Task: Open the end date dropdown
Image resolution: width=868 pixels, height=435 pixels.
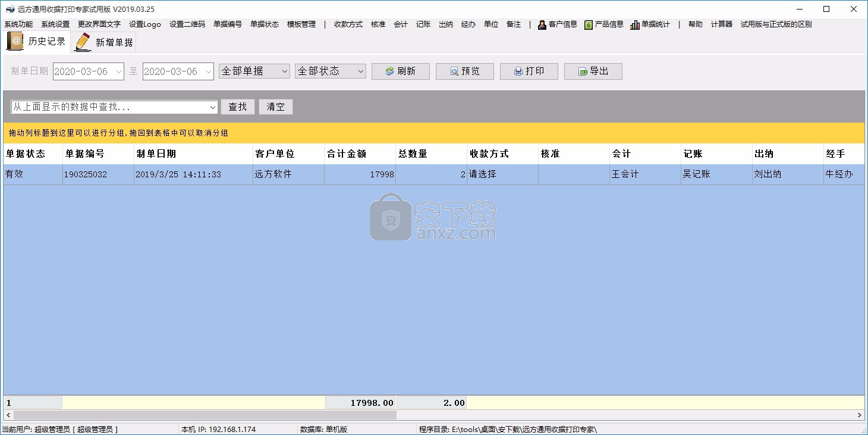Action: point(208,71)
